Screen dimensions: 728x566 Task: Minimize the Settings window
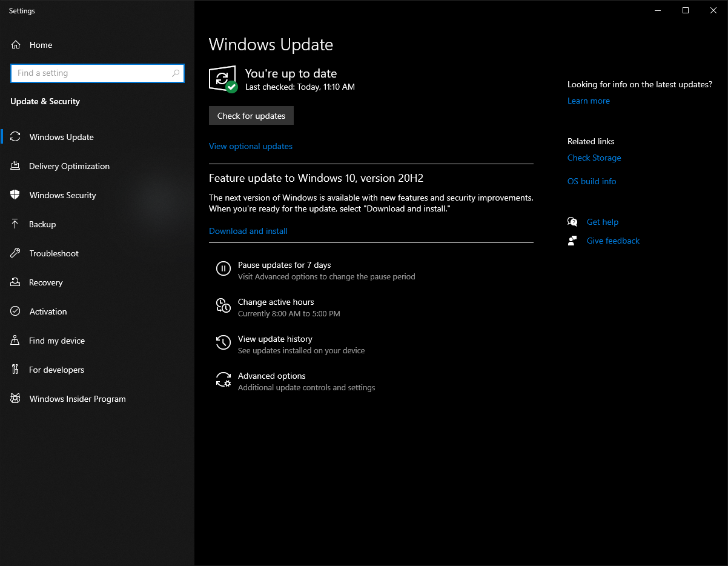pos(658,10)
